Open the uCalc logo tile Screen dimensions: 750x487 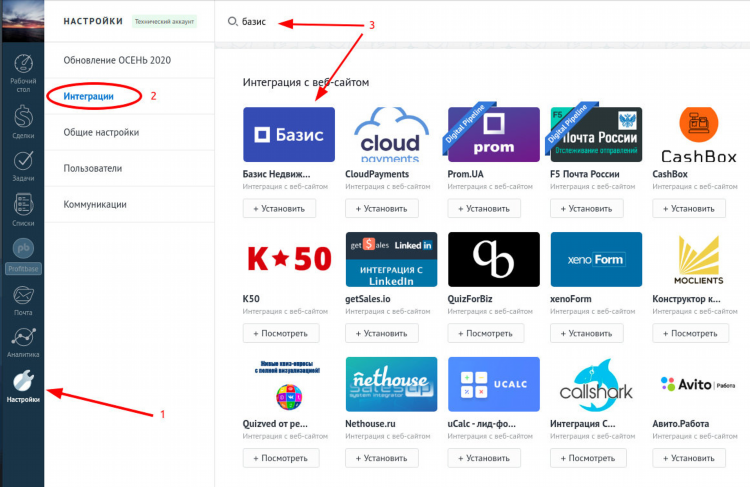click(494, 384)
